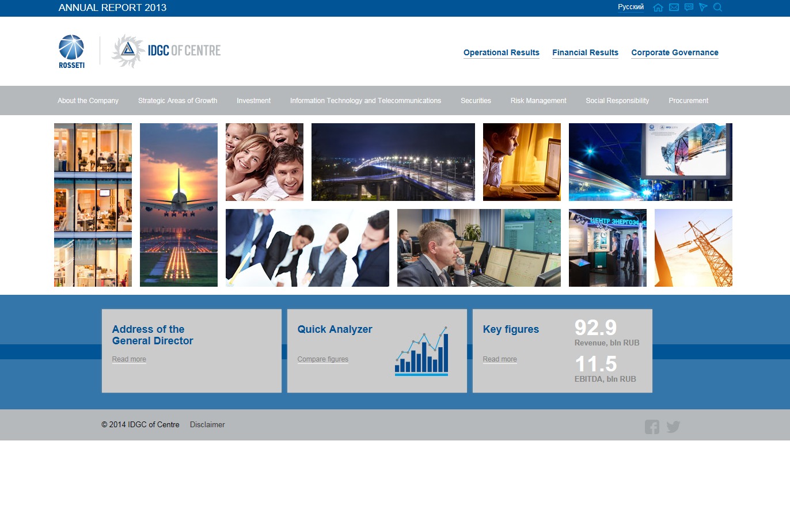Click the paper plane send icon
Viewport: 790px width, 532px height.
point(703,7)
